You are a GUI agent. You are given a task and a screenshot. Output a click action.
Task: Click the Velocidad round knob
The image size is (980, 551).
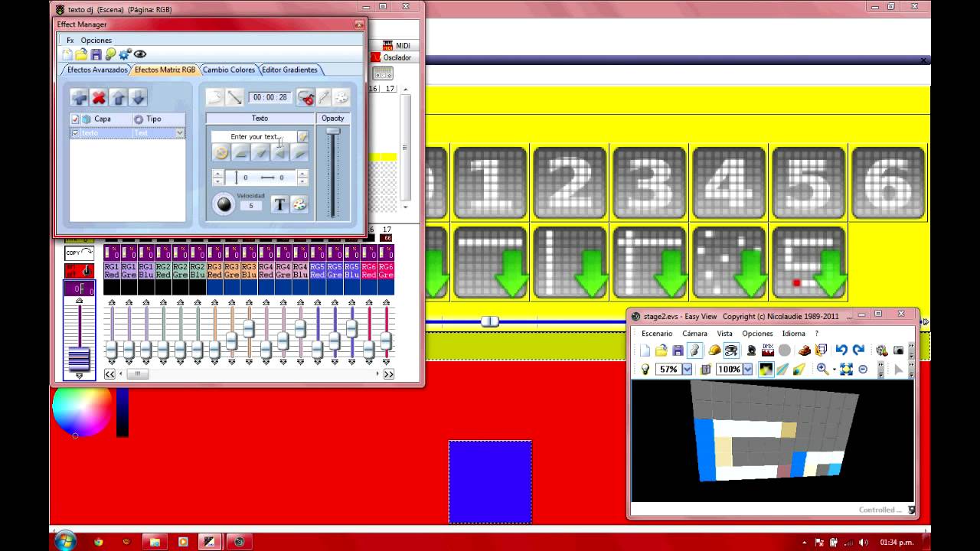click(224, 204)
